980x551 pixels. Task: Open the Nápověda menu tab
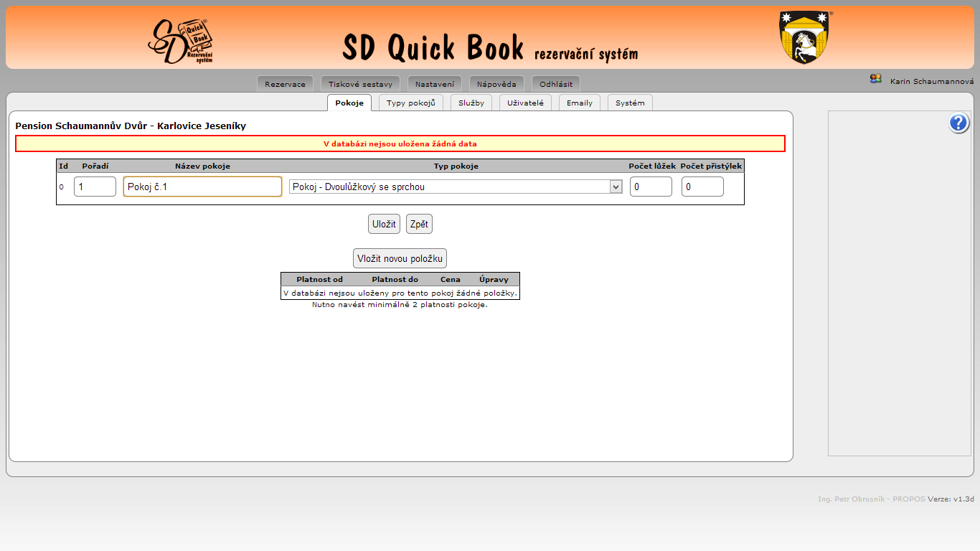(496, 84)
